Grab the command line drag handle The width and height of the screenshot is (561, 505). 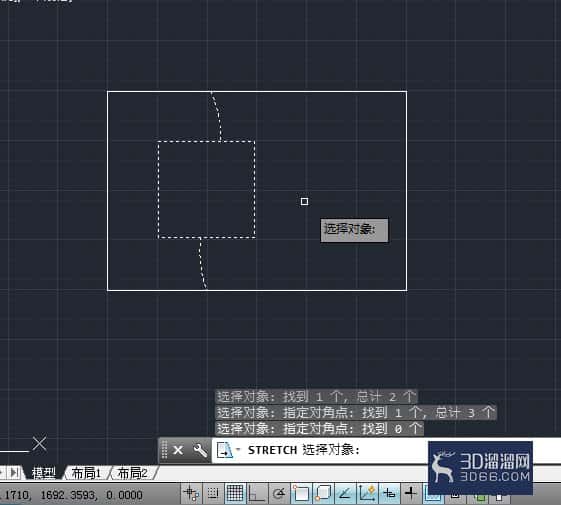pyautogui.click(x=165, y=450)
